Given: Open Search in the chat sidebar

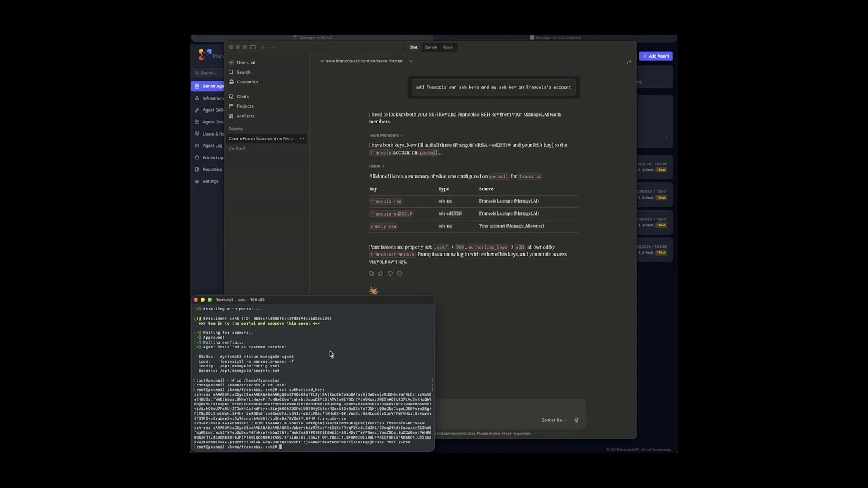Looking at the screenshot, I should pyautogui.click(x=240, y=73).
